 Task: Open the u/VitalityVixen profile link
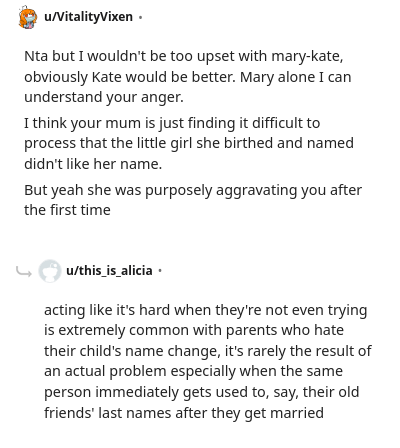(x=88, y=17)
